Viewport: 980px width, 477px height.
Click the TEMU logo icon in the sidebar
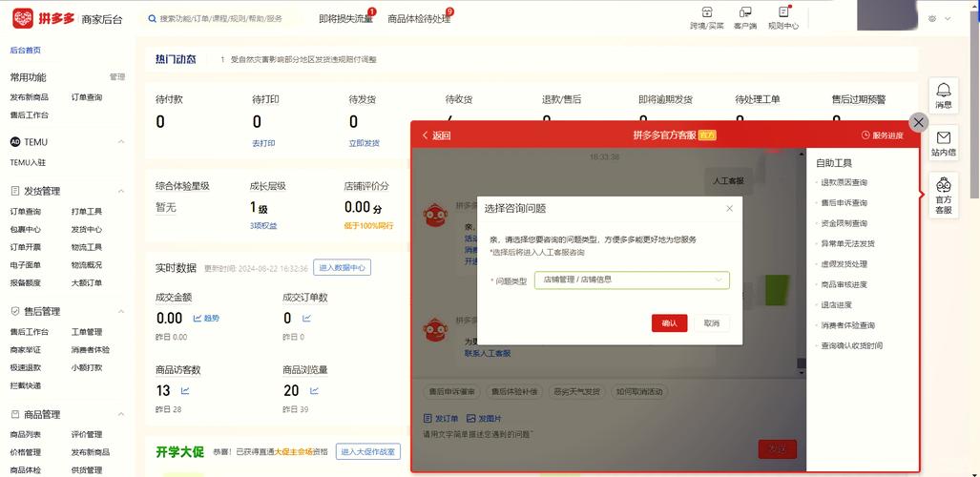15,142
